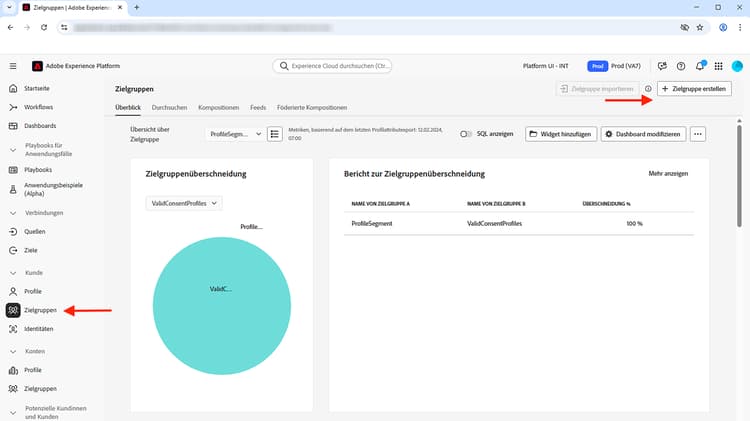Open Startseite in the sidebar

point(37,89)
